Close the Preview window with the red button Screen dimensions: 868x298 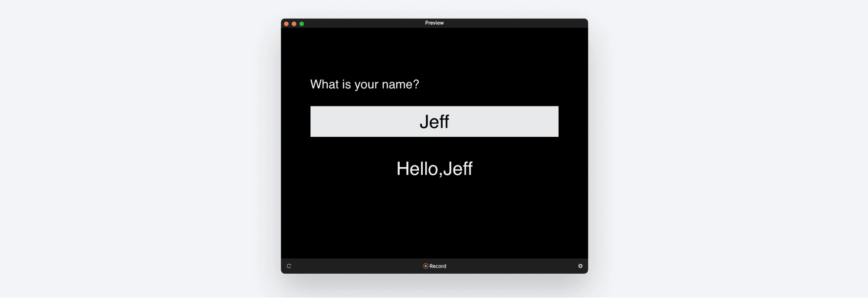pos(286,24)
